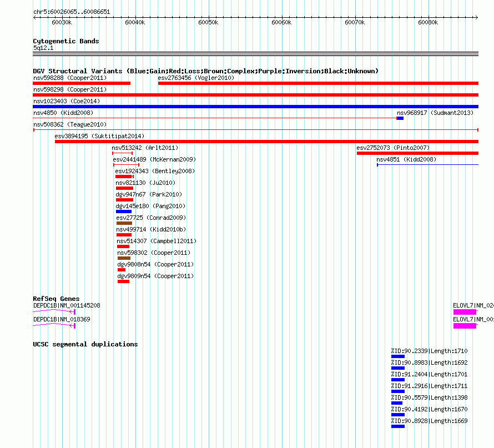Select the lower ELOVL7 magenta gene block

click(x=465, y=326)
